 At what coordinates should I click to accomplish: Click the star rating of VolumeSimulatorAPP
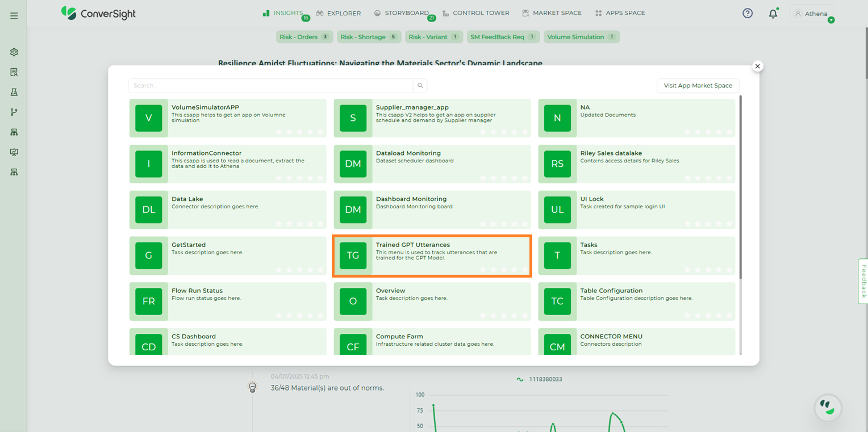(299, 132)
